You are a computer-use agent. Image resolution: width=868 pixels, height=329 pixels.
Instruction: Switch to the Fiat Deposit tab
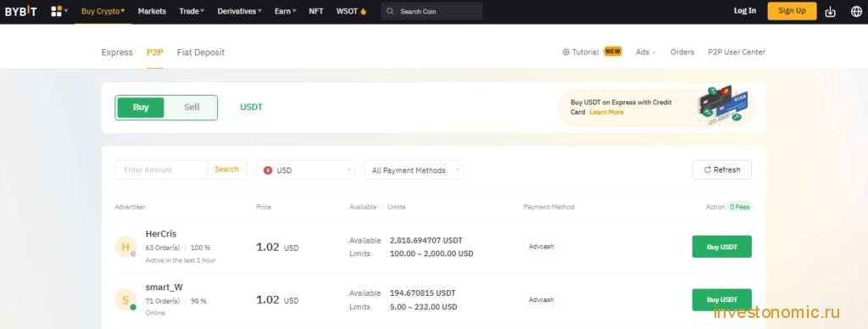[x=201, y=53]
